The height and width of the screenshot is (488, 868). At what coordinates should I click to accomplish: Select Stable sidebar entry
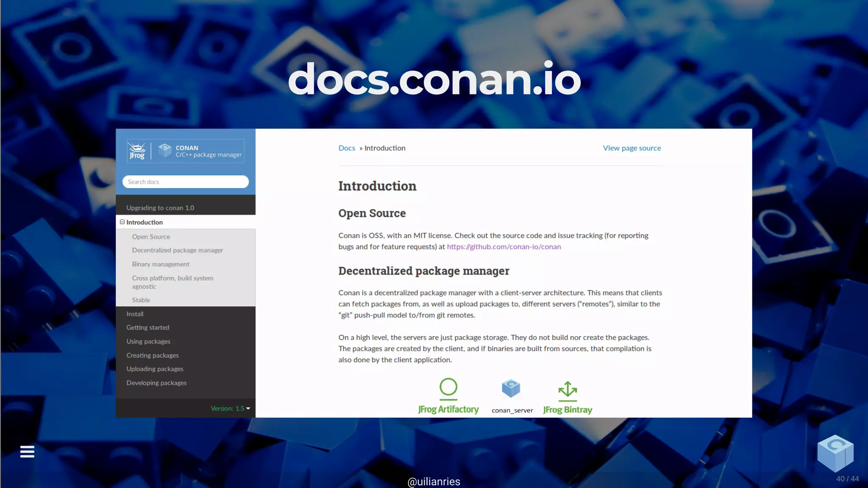[x=141, y=300]
